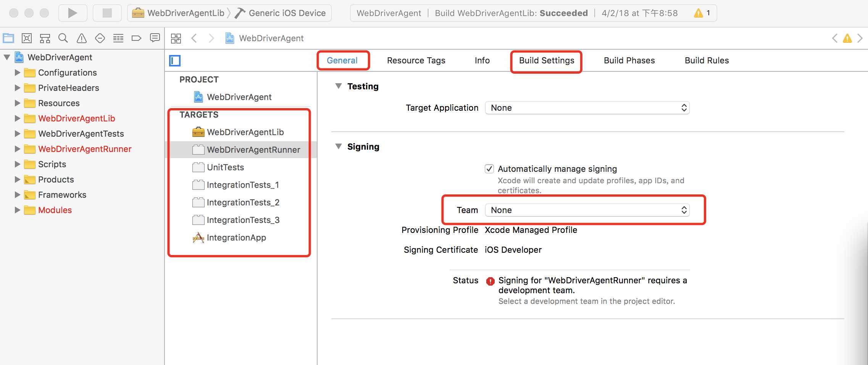Viewport: 868px width, 365px height.
Task: Open the Symbol navigator icon
Action: click(45, 38)
